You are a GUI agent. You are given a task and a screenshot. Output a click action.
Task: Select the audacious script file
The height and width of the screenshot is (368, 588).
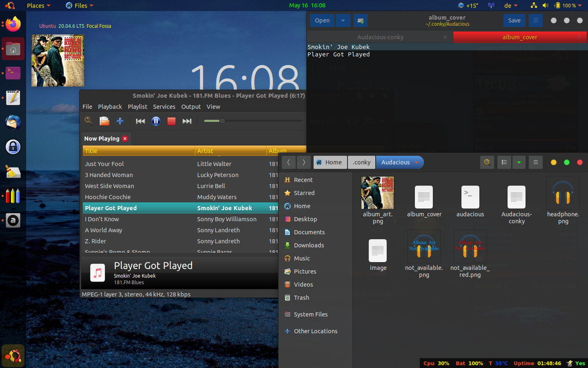pyautogui.click(x=470, y=201)
